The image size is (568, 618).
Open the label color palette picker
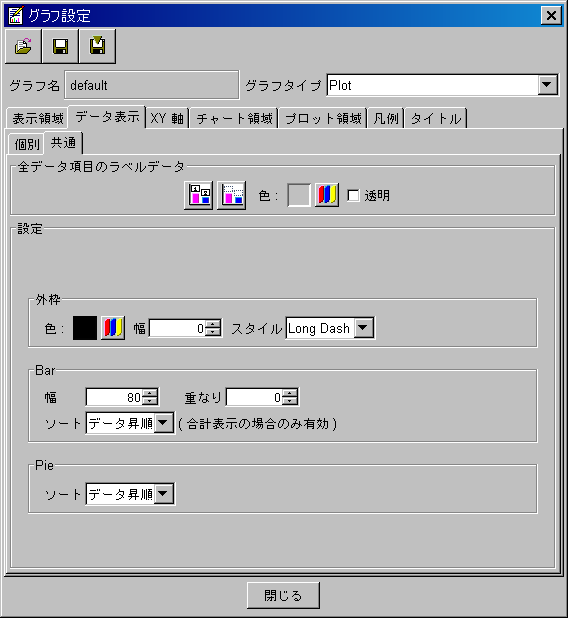pos(327,195)
